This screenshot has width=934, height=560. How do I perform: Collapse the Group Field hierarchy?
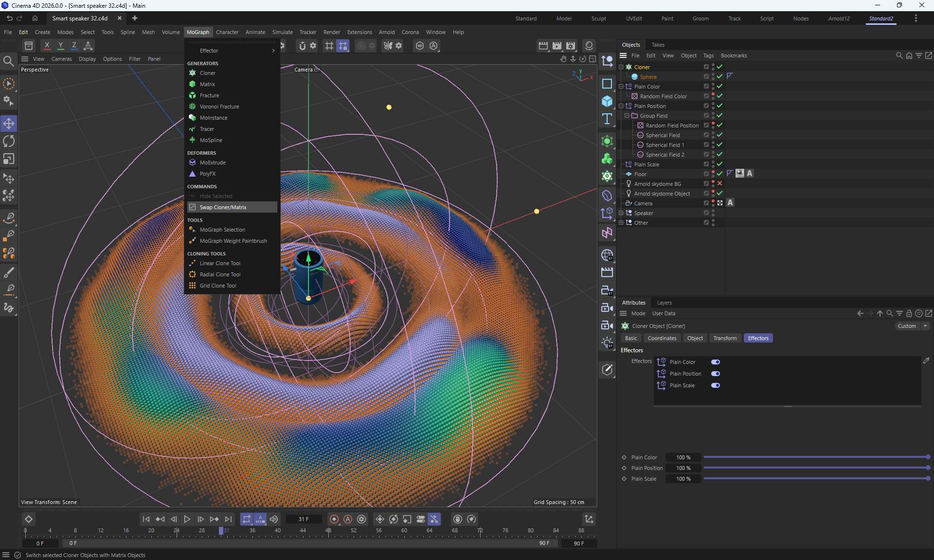pyautogui.click(x=627, y=116)
